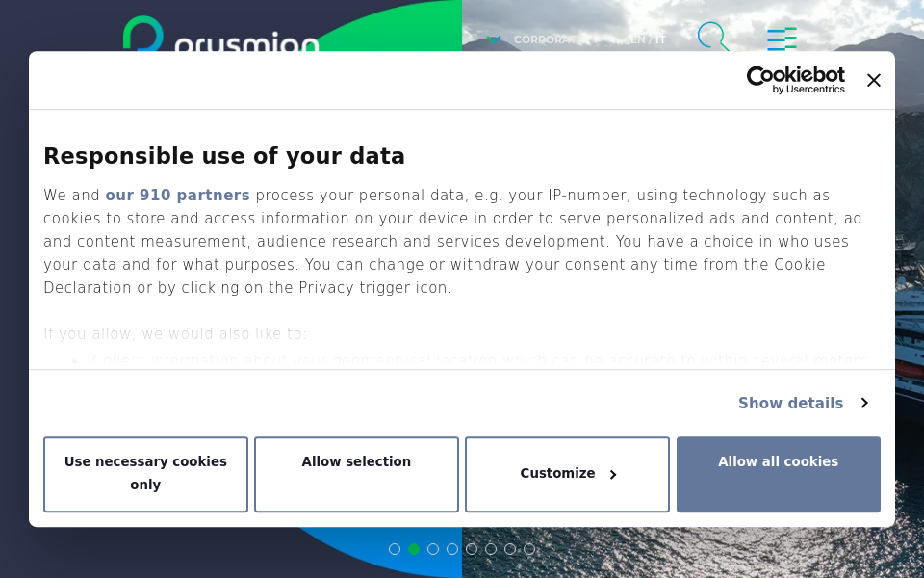Click the Cookiebot by Usercentrics logo

point(795,80)
